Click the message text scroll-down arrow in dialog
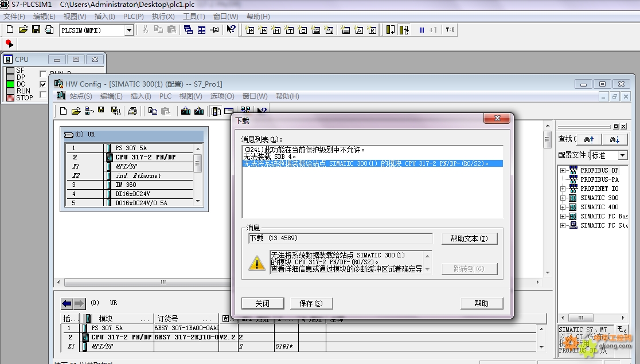 point(427,269)
